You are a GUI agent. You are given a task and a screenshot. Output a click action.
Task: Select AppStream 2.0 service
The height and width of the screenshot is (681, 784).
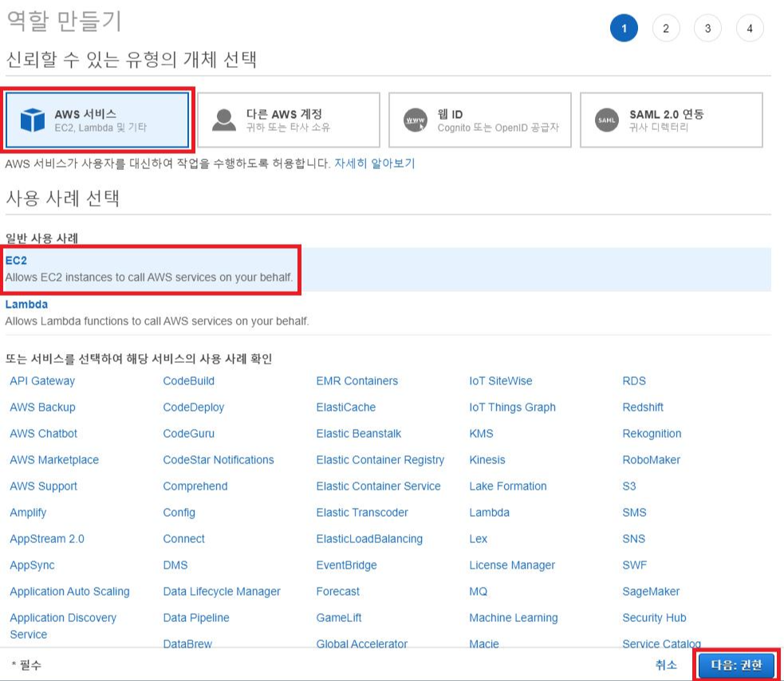(x=47, y=538)
